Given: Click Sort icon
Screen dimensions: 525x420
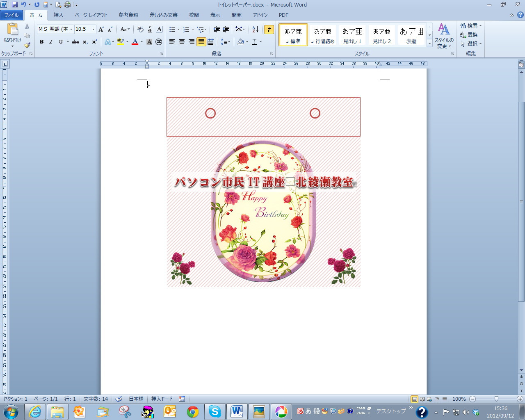Looking at the screenshot, I should click(255, 29).
